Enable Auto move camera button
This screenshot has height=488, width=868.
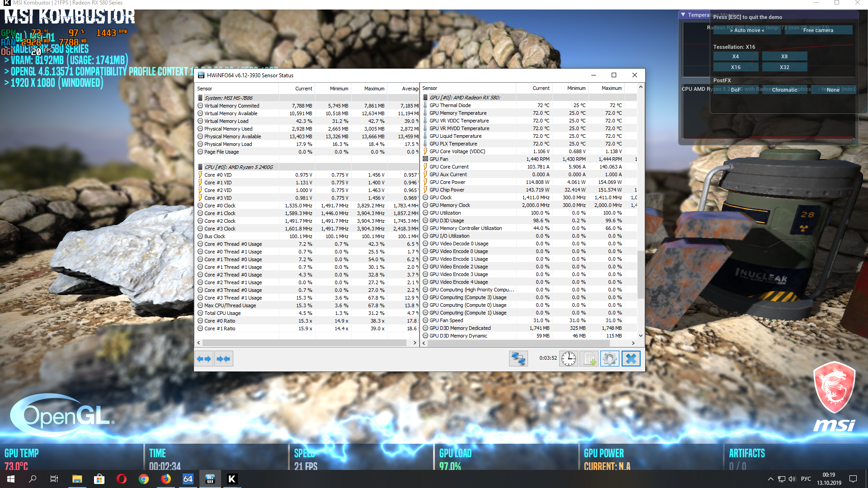[747, 30]
